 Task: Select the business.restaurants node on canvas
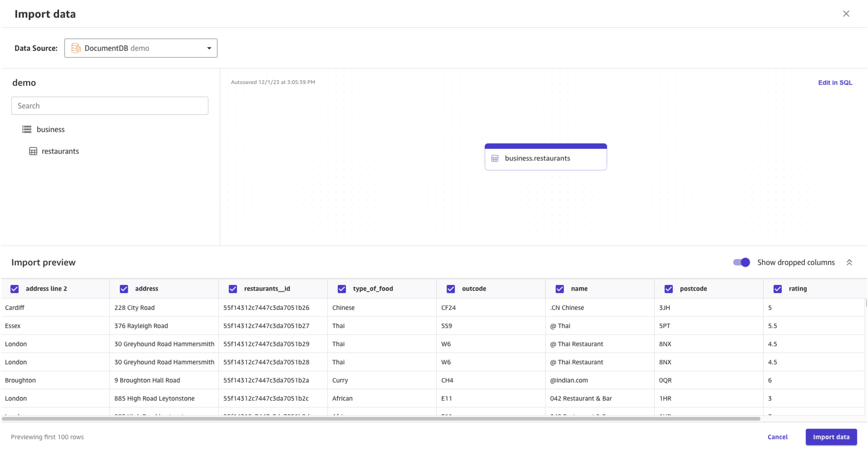click(545, 158)
